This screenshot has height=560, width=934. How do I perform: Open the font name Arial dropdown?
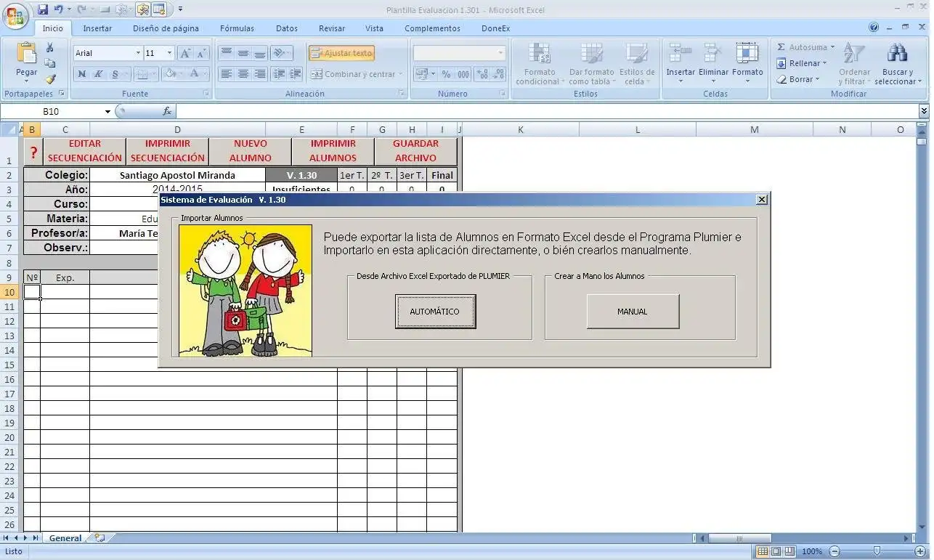[x=138, y=53]
